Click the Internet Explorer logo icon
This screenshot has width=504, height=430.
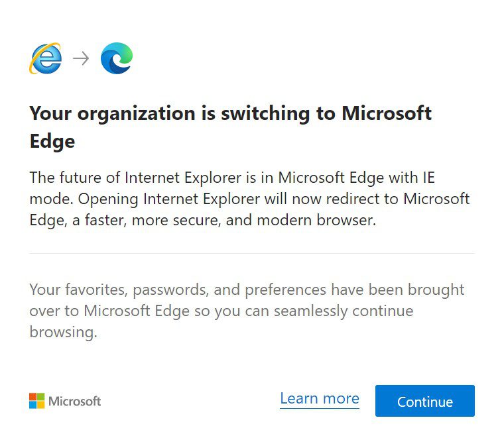click(45, 58)
